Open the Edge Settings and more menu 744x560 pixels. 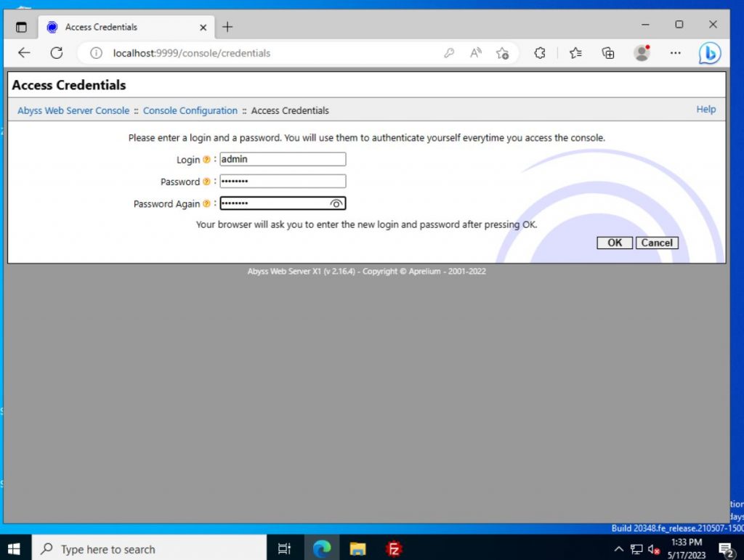point(676,53)
